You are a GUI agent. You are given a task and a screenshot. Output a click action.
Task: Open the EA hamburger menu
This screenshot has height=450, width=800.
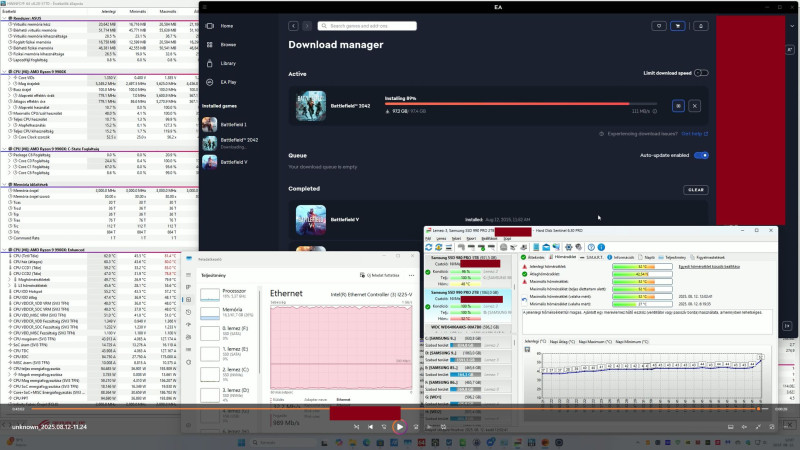[x=205, y=7]
